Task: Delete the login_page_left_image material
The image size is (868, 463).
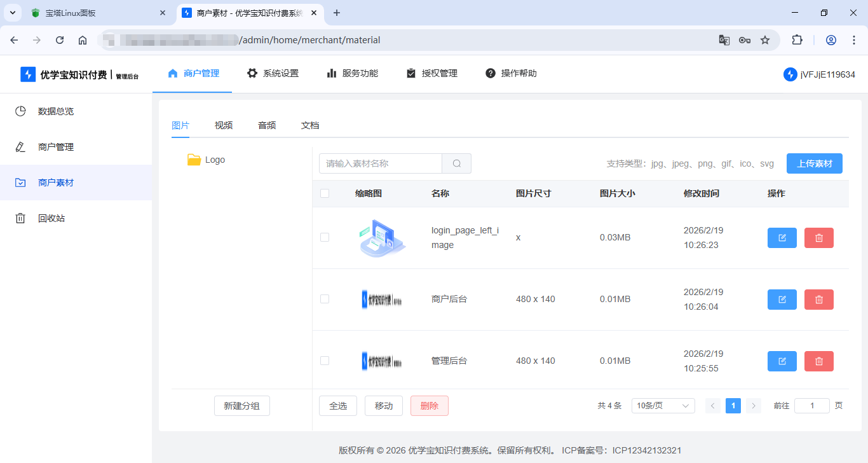Action: [x=818, y=237]
